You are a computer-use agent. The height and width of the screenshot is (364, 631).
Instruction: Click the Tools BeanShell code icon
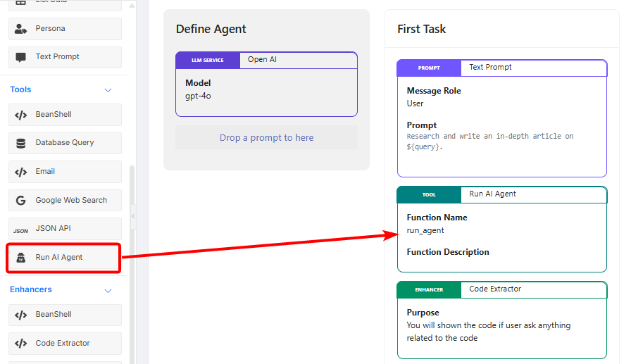pos(21,115)
